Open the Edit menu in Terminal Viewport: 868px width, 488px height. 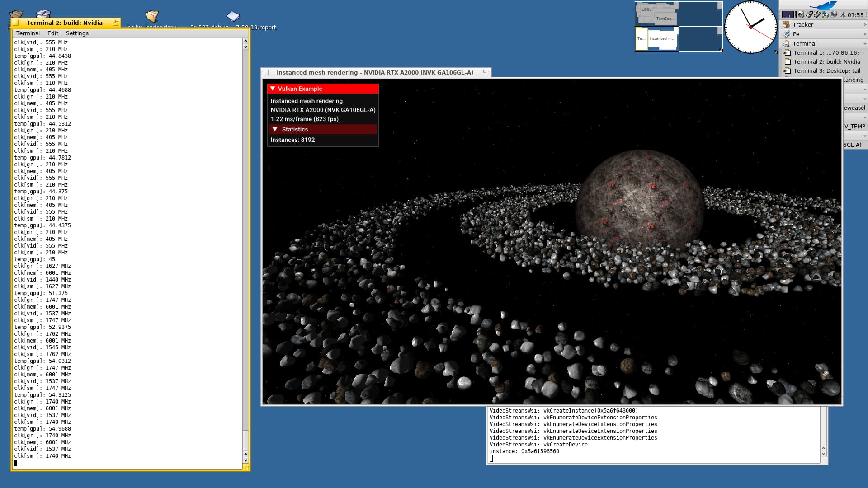tap(52, 33)
